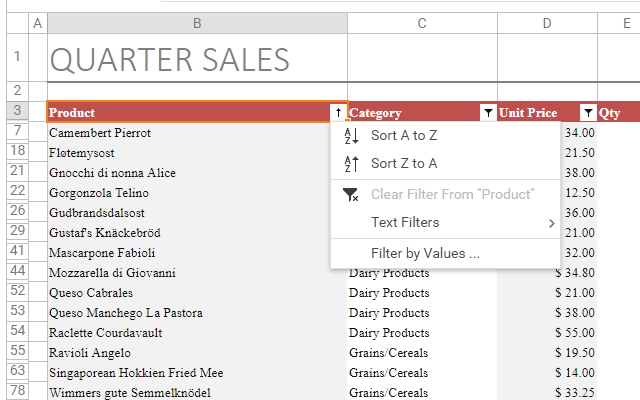
Task: Click the Clear Filter funnel icon
Action: coord(350,194)
